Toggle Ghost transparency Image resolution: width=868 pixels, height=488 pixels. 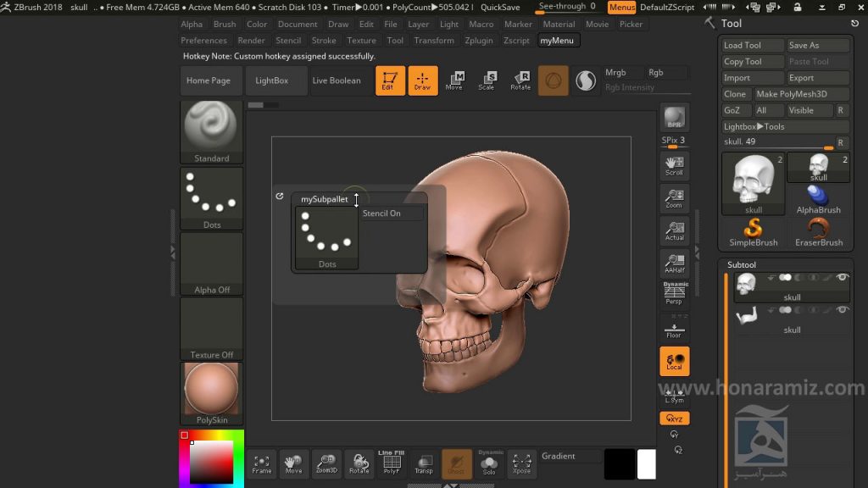(x=456, y=463)
